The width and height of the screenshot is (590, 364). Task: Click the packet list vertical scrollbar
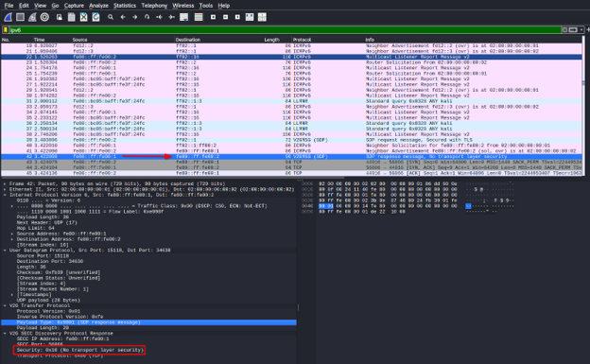point(583,106)
